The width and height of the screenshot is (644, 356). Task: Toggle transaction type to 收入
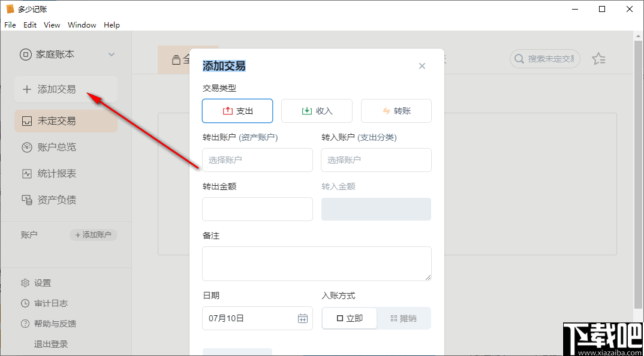click(317, 110)
